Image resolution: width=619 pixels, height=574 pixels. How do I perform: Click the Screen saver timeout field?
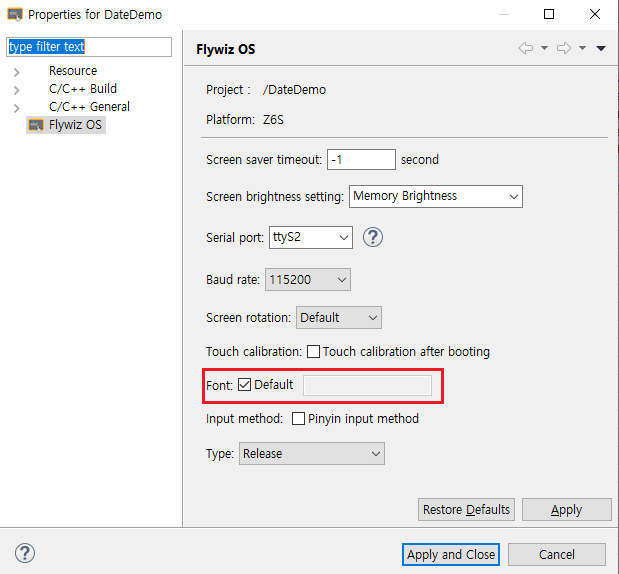coord(361,159)
